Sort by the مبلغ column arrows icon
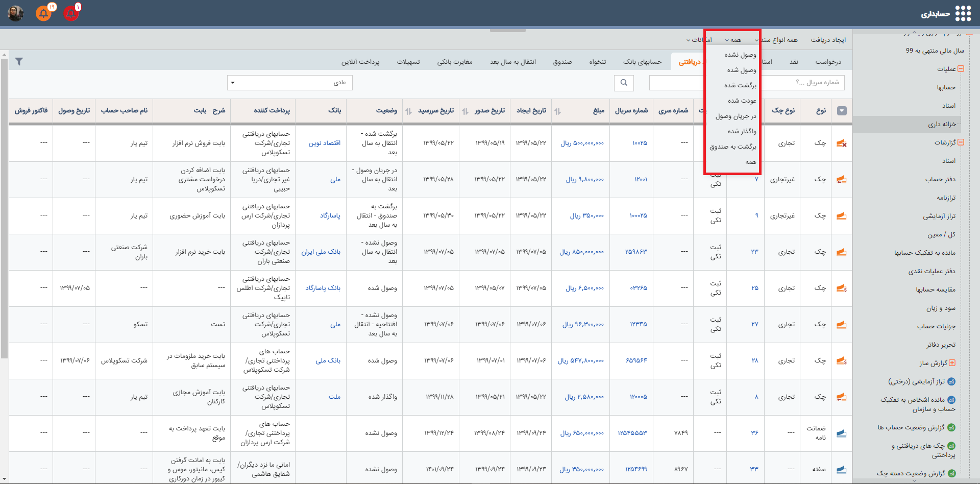 pyautogui.click(x=557, y=111)
